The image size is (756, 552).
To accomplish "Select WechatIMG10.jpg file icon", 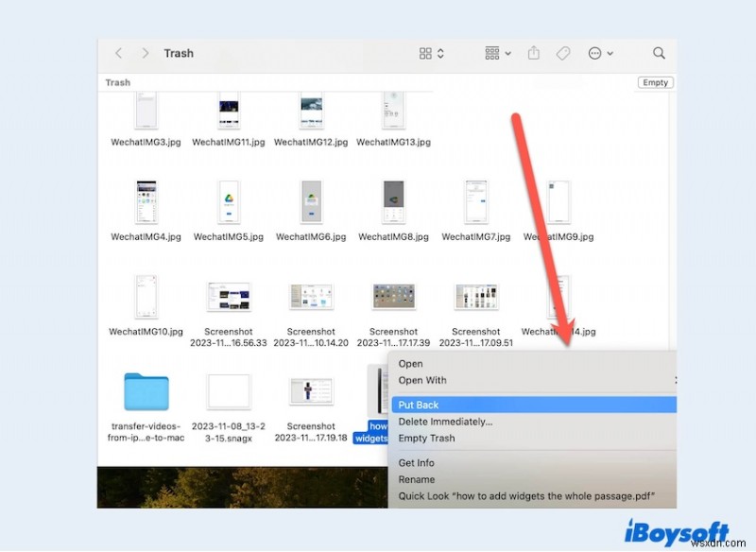I will coord(146,297).
